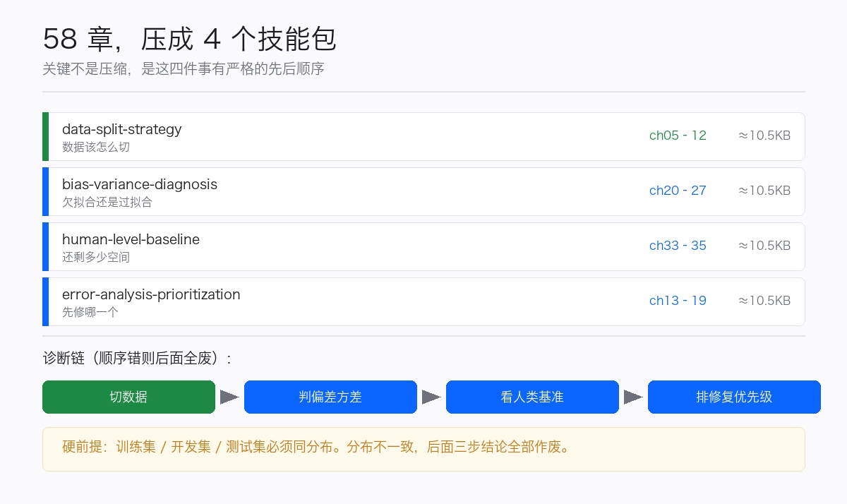Open the bias-variance-diagnosis skill card

pyautogui.click(x=423, y=191)
